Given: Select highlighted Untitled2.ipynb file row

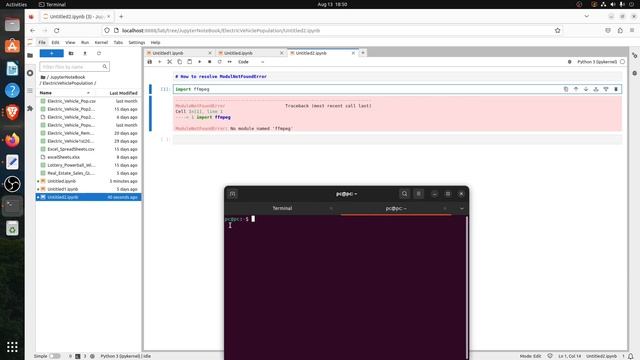Looking at the screenshot, I should [x=88, y=197].
